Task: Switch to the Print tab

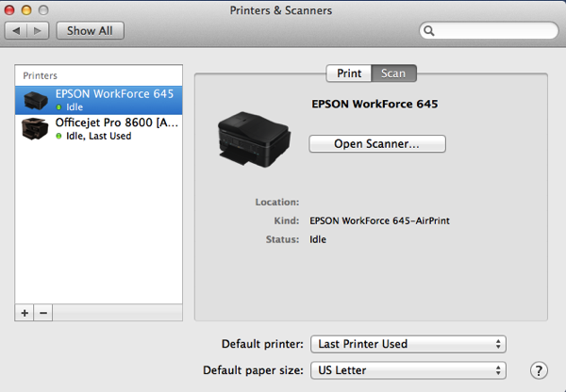Action: click(x=349, y=73)
